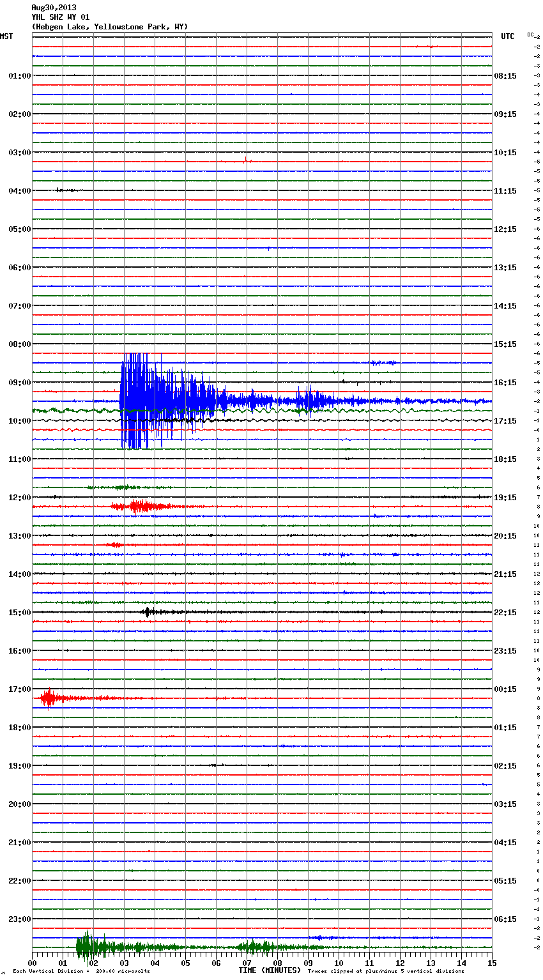Select the 04:00 MST hour label
The image size is (543, 980).
[20, 191]
